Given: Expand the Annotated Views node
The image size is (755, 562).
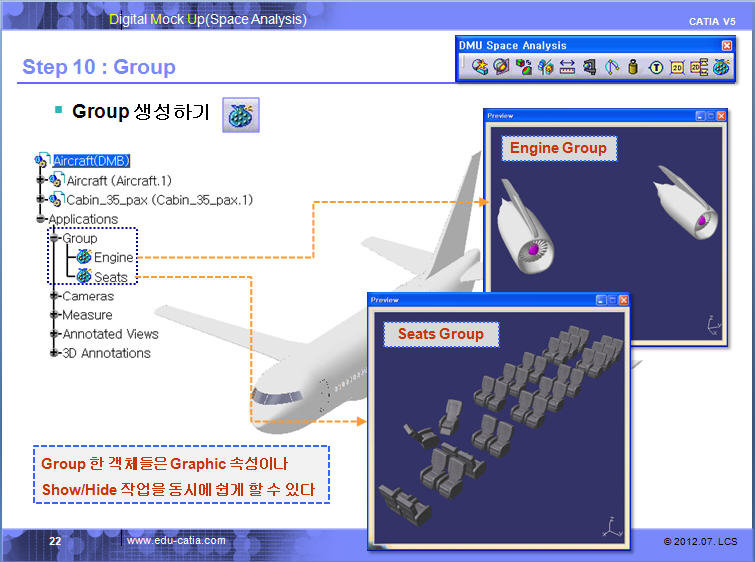Looking at the screenshot, I should 54,334.
